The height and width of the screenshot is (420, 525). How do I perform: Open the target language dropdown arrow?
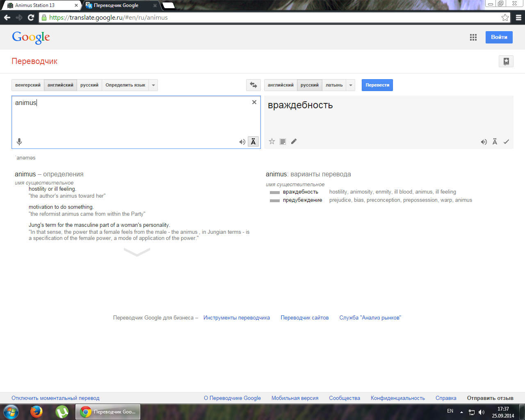click(351, 85)
